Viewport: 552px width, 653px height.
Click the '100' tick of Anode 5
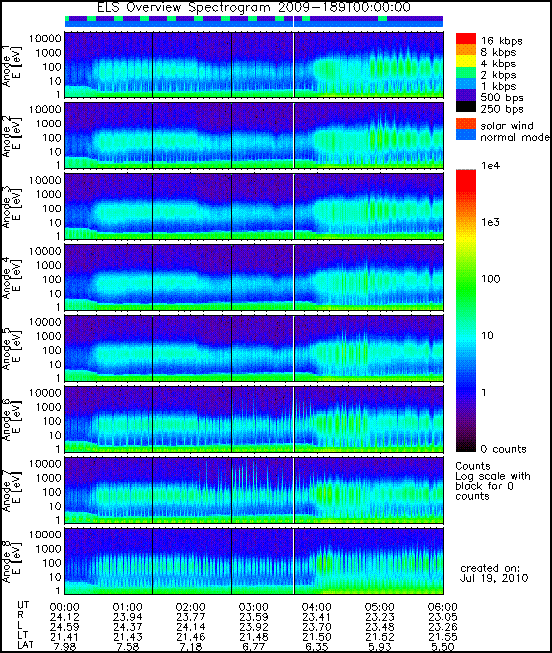click(x=51, y=350)
